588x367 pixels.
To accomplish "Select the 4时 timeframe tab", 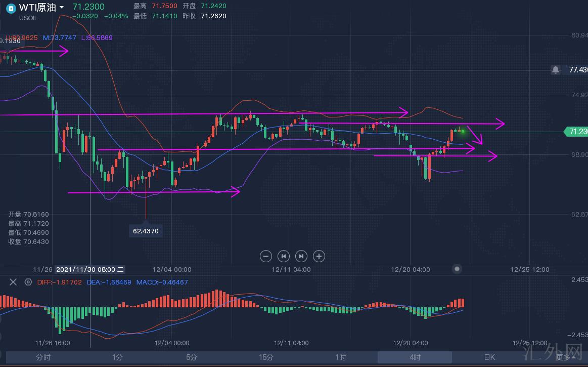I will (x=415, y=357).
